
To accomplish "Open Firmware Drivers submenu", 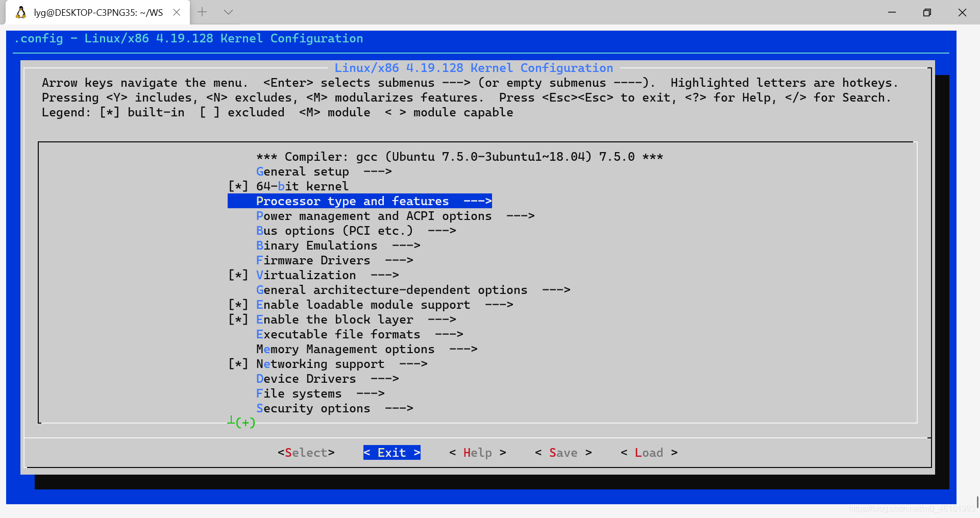I will 334,260.
